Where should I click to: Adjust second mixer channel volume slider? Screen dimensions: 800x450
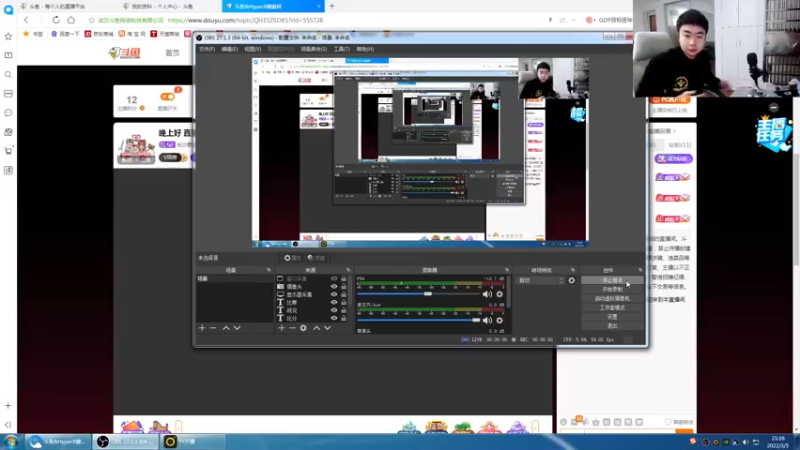[476, 320]
